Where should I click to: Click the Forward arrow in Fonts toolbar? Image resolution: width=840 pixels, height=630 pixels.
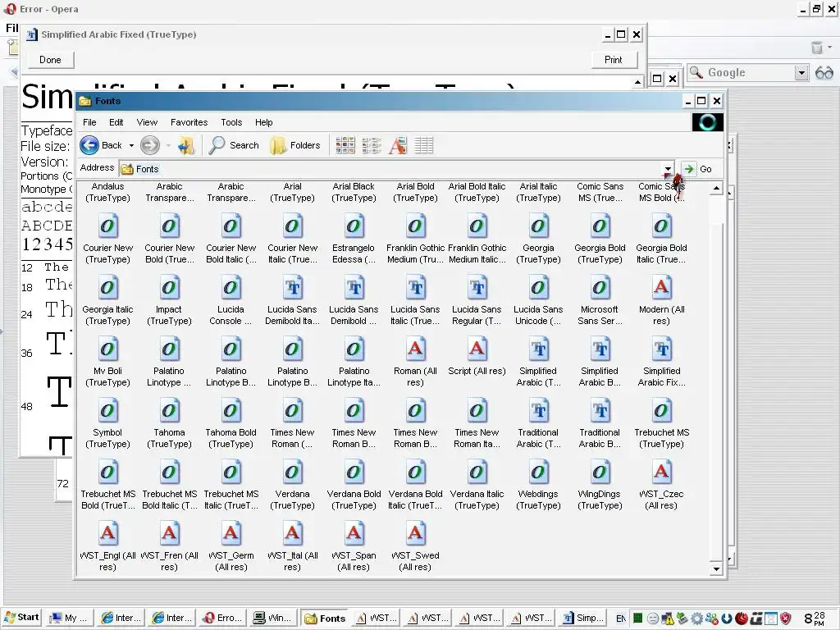(150, 145)
